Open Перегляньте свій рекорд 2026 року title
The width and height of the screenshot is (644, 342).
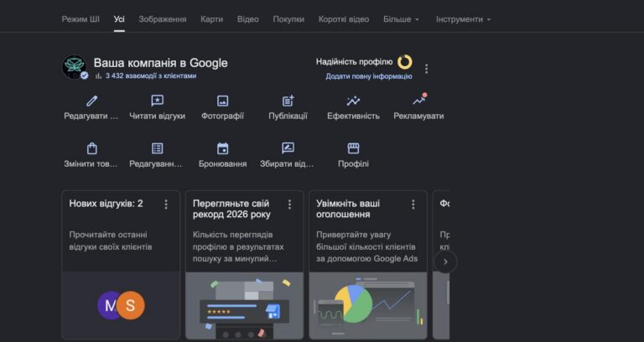[231, 209]
